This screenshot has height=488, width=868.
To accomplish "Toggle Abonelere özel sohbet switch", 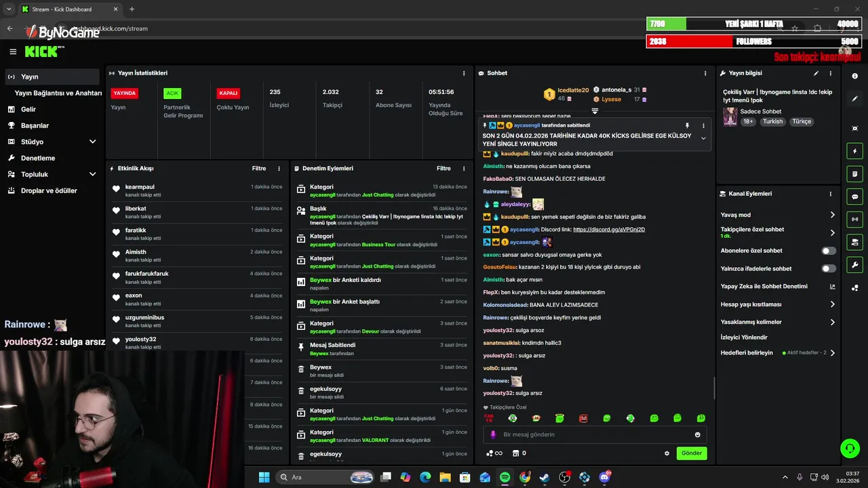I will coord(829,251).
